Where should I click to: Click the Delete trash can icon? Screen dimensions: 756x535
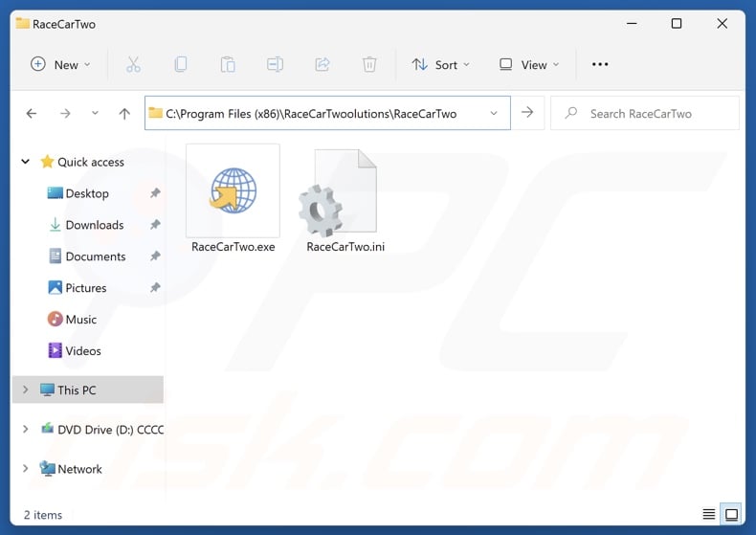[x=369, y=64]
